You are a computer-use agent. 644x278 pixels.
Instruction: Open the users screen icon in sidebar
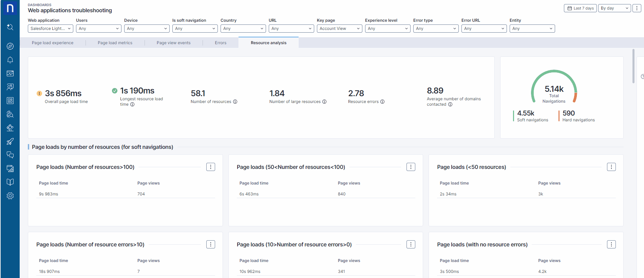(x=10, y=87)
